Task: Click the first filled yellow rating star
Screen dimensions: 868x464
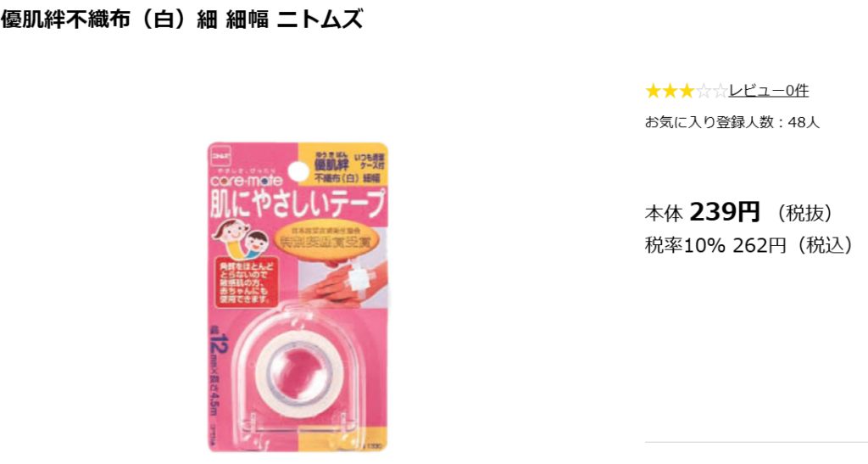Action: coord(654,91)
